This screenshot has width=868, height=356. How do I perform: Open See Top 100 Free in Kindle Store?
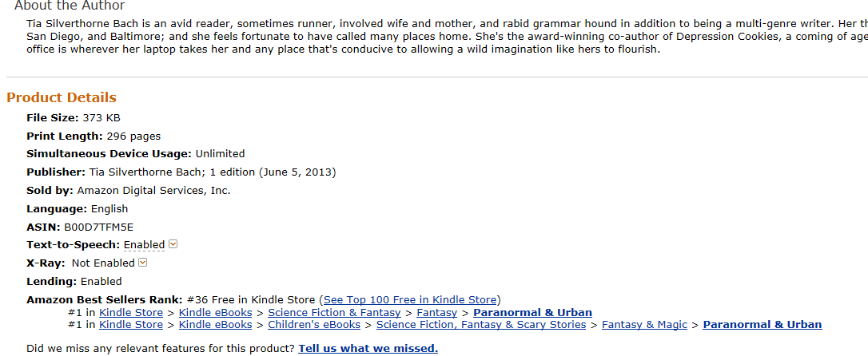[x=410, y=300]
